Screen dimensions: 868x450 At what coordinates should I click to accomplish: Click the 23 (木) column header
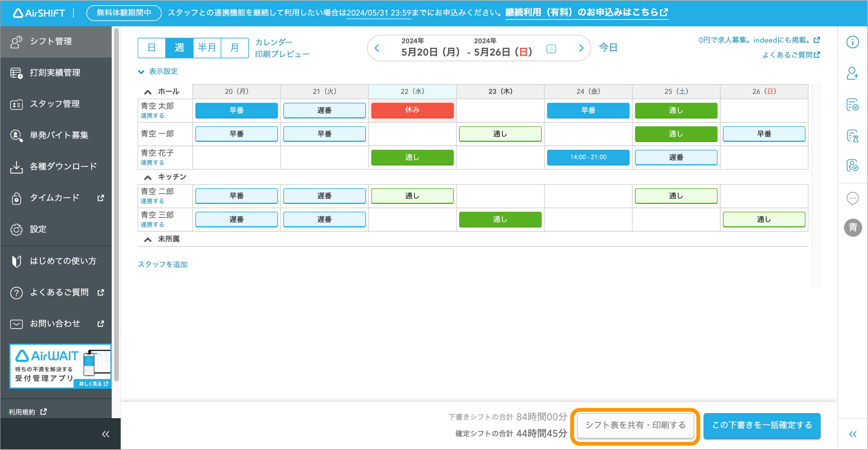(500, 92)
